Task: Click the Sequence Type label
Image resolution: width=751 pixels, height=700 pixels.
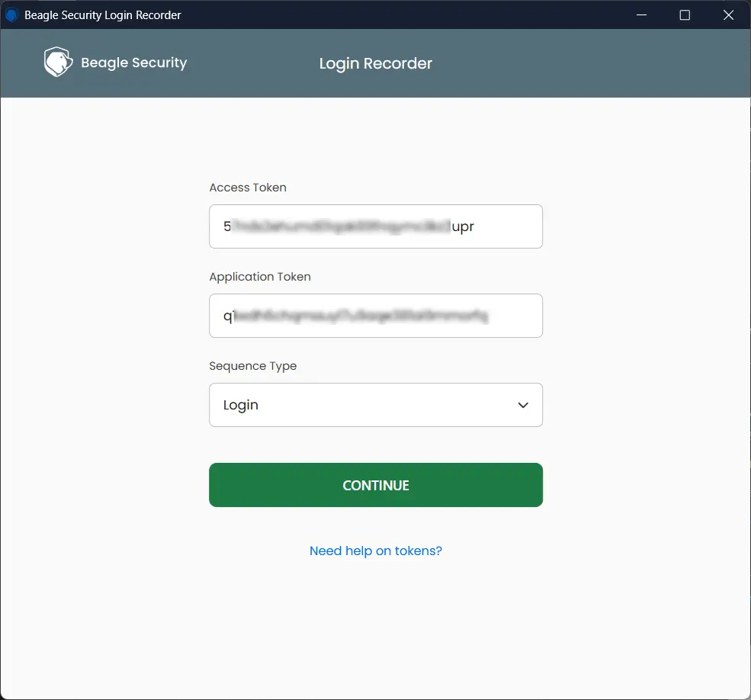Action: click(253, 366)
